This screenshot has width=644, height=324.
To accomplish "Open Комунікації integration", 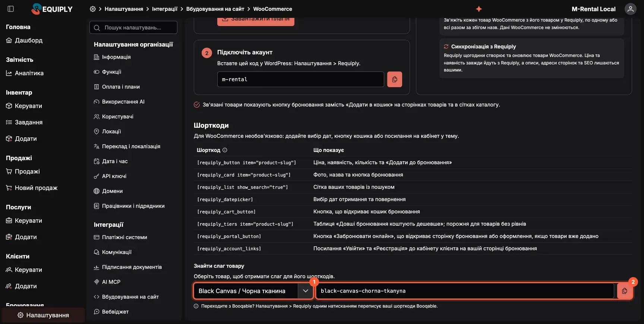I will [113, 252].
